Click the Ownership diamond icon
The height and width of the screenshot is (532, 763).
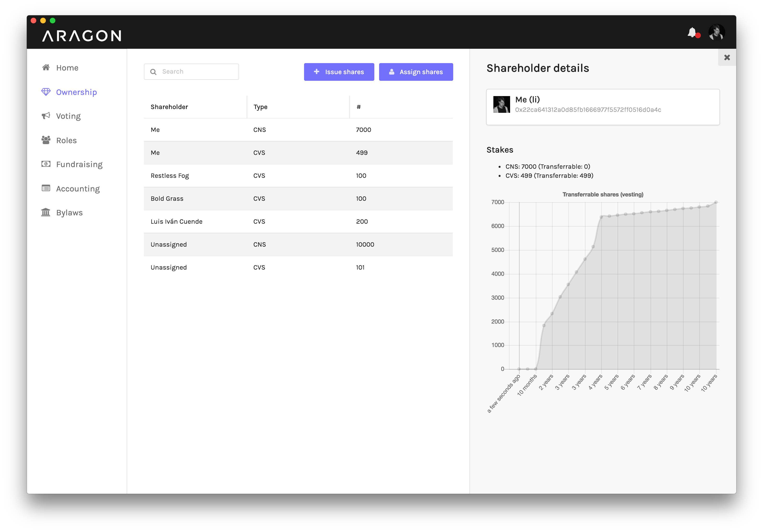pos(46,92)
